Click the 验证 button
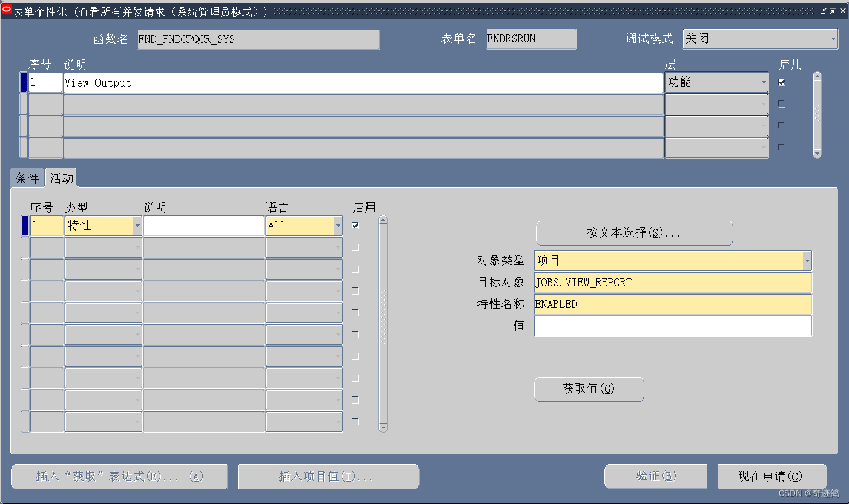Screen dimensions: 849x504 [655, 476]
